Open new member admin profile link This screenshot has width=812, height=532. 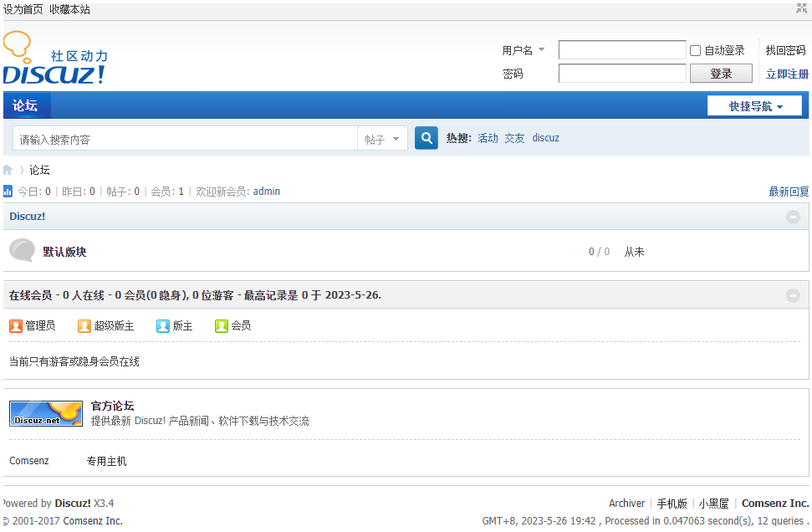[x=267, y=192]
